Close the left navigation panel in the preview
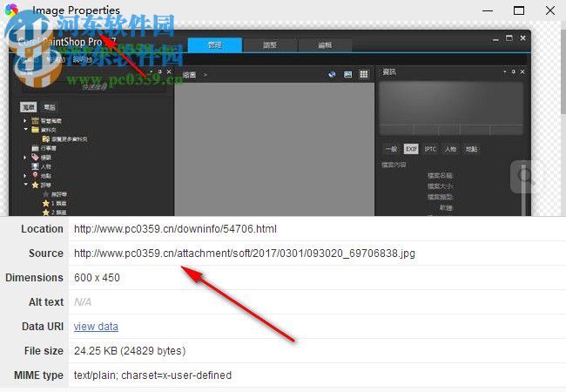The image size is (566, 392). pyautogui.click(x=169, y=71)
